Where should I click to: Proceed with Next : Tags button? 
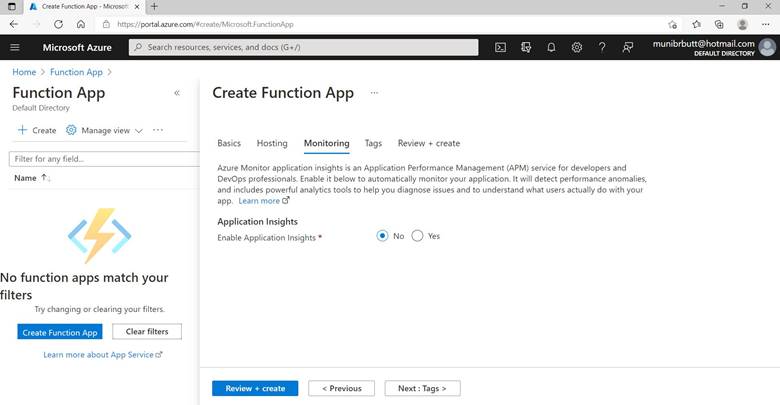click(x=422, y=388)
